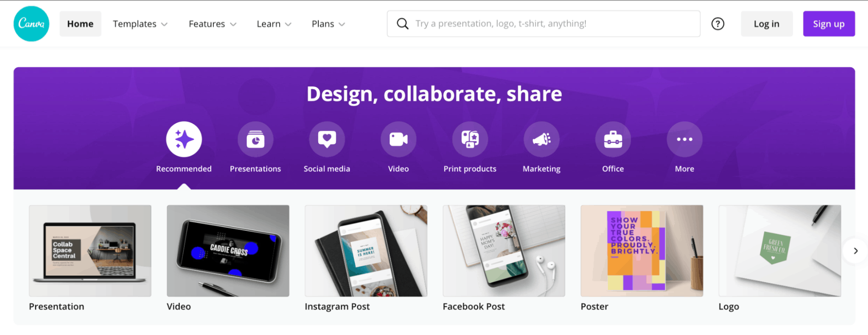Open the Instagram Post template thumbnail

coord(366,251)
